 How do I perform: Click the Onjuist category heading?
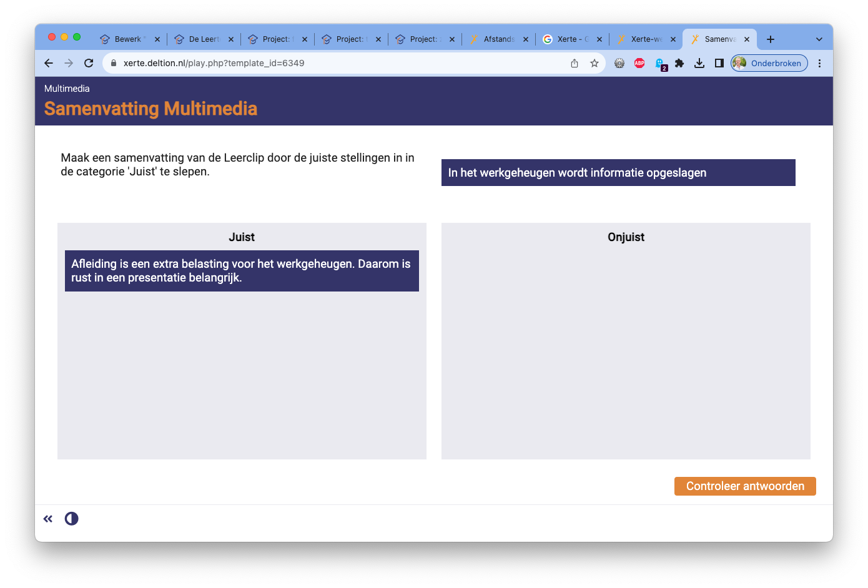[x=626, y=237]
